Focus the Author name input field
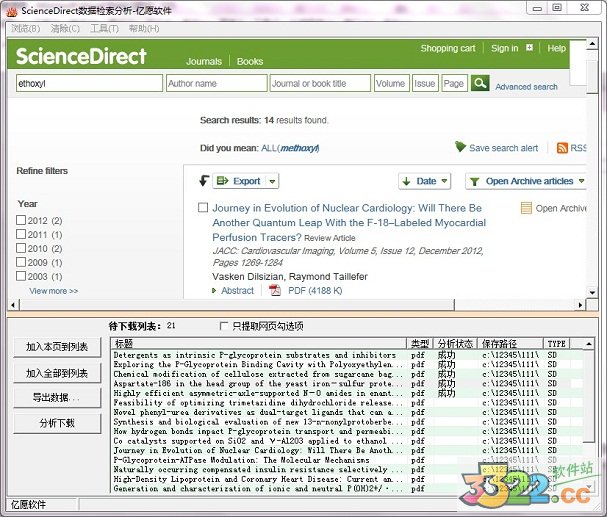607x517 pixels. point(214,84)
